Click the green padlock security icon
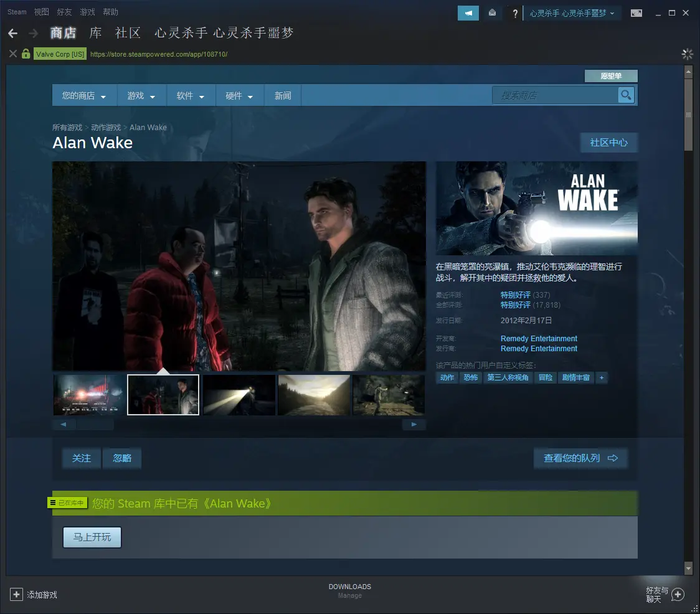700x614 pixels. pyautogui.click(x=26, y=54)
